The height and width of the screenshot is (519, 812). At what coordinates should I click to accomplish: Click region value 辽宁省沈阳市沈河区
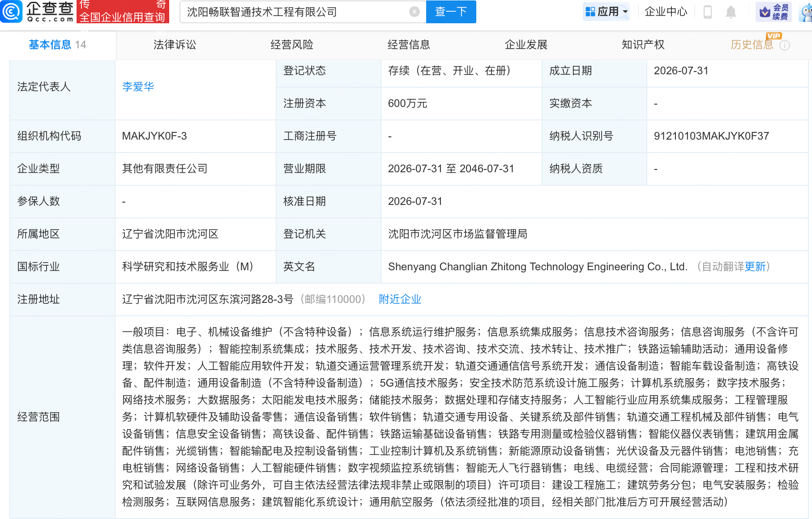pos(170,234)
